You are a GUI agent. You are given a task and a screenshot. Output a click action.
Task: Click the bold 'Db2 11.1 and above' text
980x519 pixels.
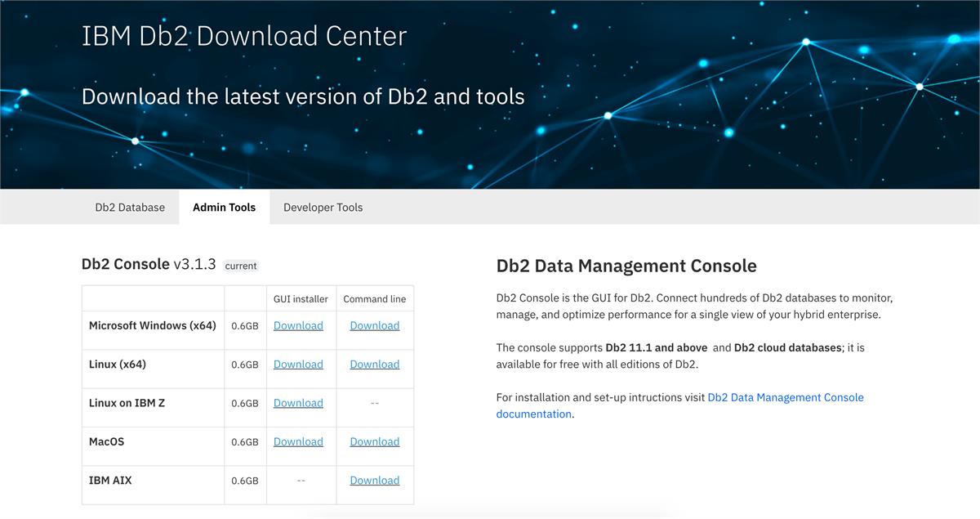pos(657,347)
